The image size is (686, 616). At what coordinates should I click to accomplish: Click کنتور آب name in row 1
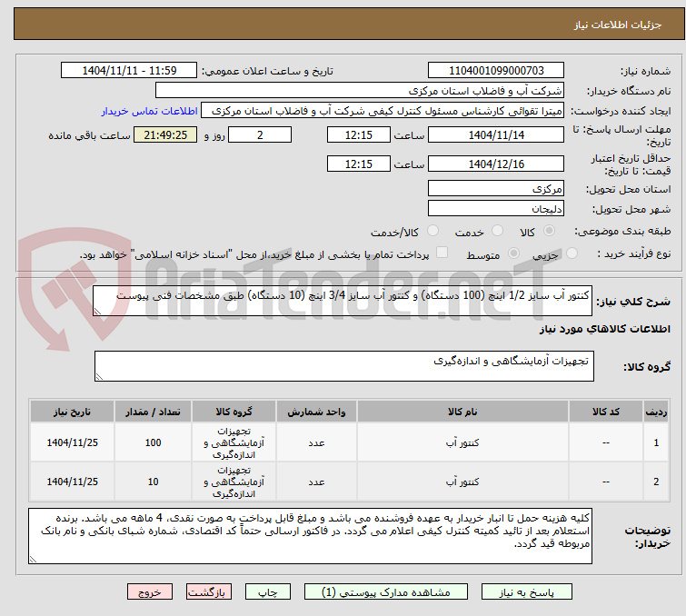click(462, 442)
